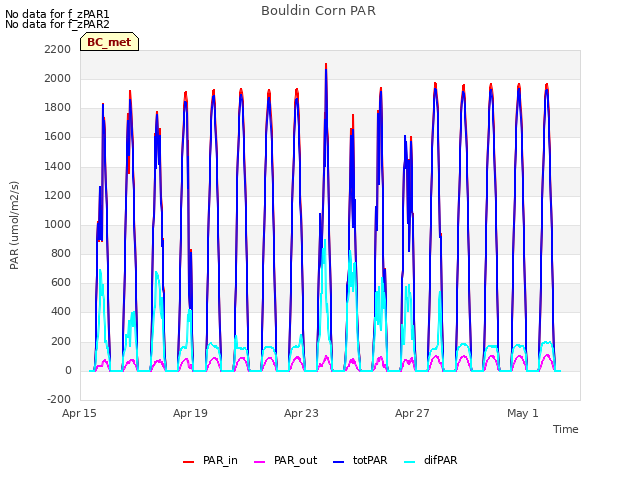
Task: Toggle the PAR_in legend entry
Action: [210, 460]
